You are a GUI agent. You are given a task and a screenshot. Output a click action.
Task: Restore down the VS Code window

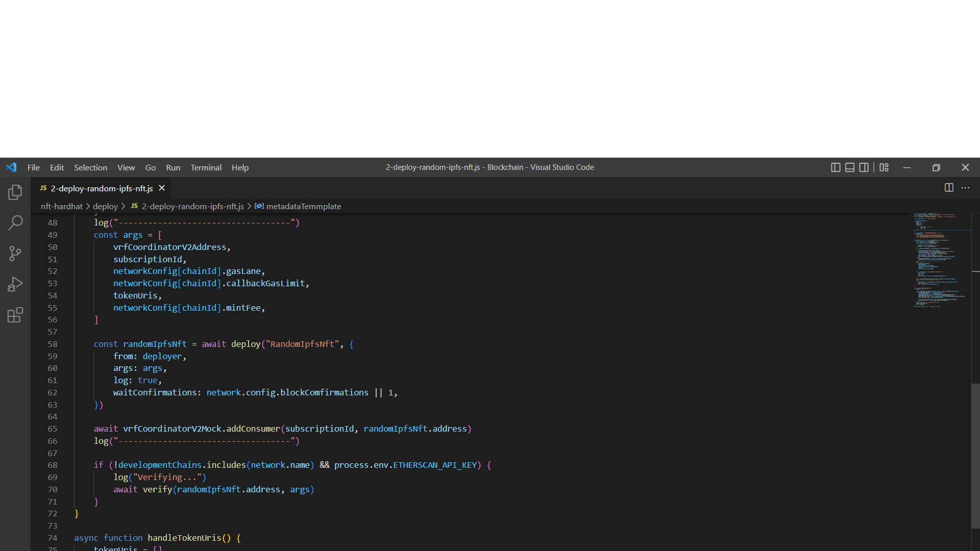(936, 167)
